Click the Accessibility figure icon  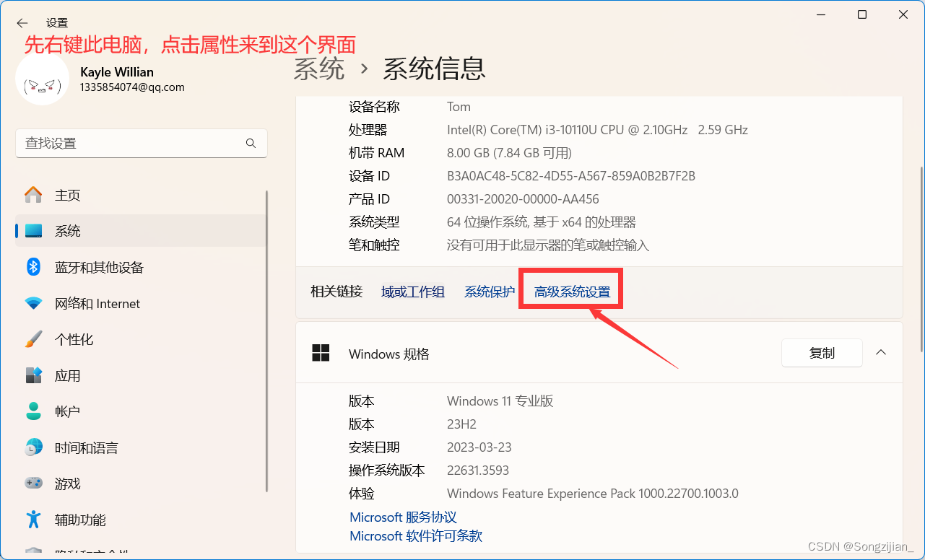[x=33, y=520]
